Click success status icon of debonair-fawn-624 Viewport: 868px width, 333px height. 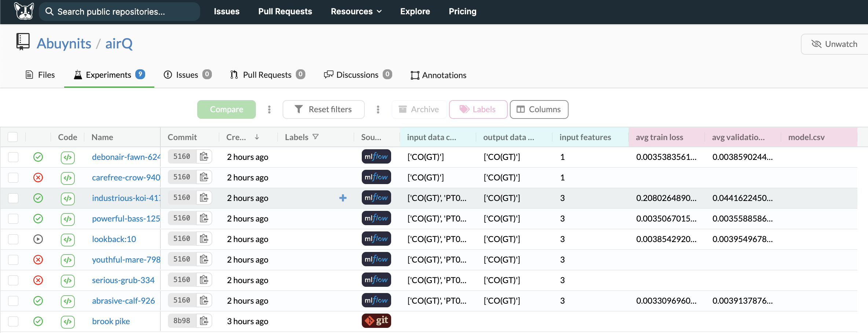(x=38, y=157)
